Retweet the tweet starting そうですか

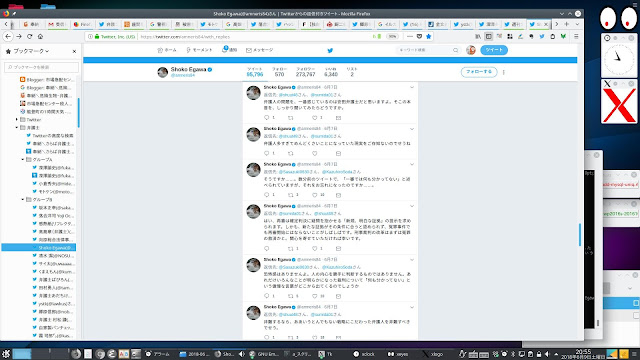[291, 195]
